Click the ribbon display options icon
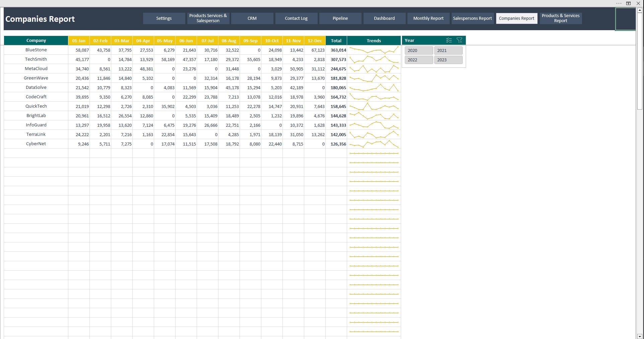Screen dimensions: 644x339 click(629, 3)
